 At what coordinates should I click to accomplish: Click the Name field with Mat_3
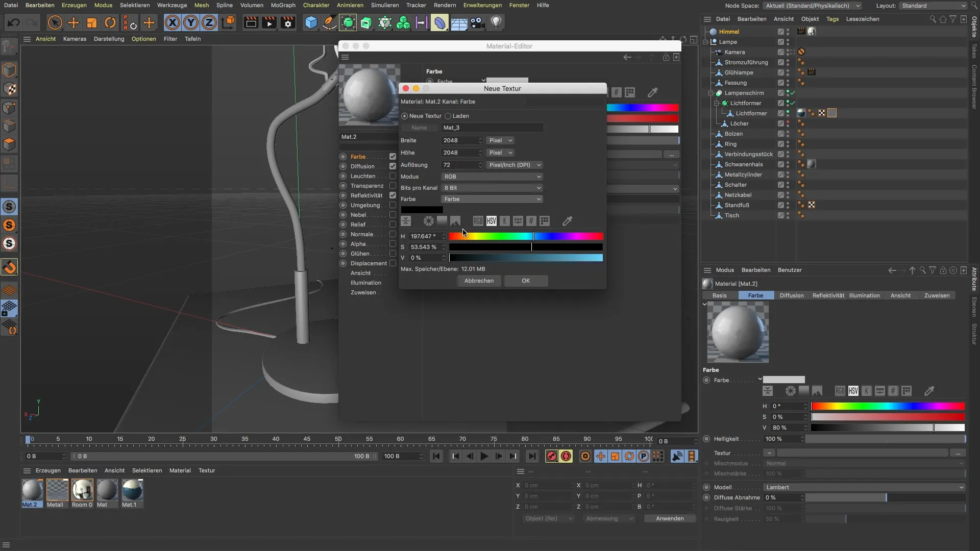pyautogui.click(x=492, y=128)
